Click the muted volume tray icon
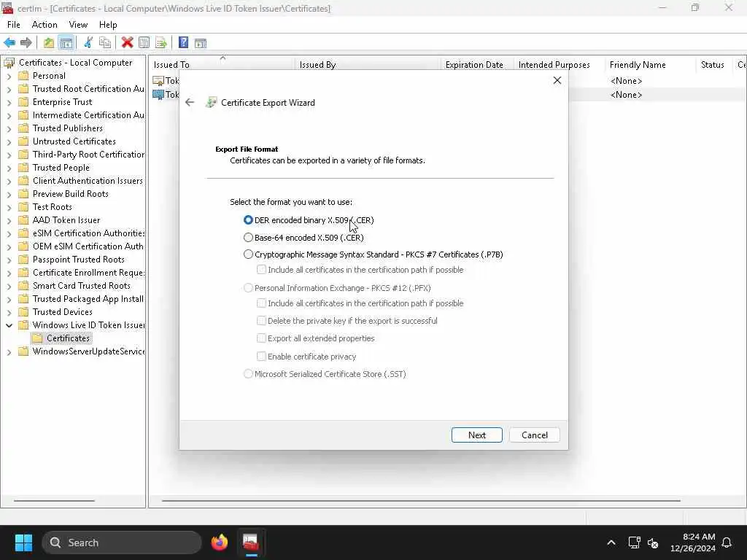 pos(653,542)
